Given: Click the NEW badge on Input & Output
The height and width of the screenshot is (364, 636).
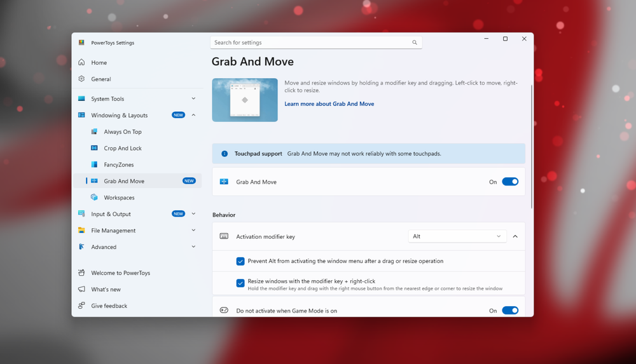Looking at the screenshot, I should [x=179, y=213].
